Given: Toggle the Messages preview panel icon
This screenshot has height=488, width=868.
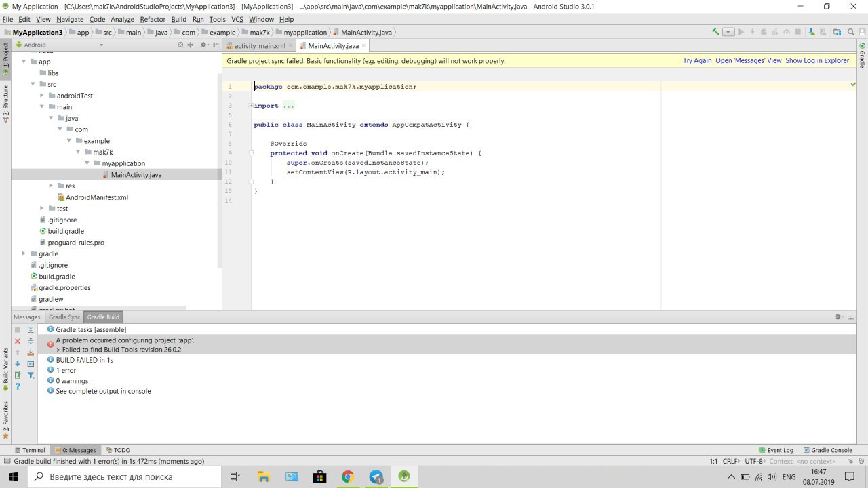Looking at the screenshot, I should pos(31,364).
